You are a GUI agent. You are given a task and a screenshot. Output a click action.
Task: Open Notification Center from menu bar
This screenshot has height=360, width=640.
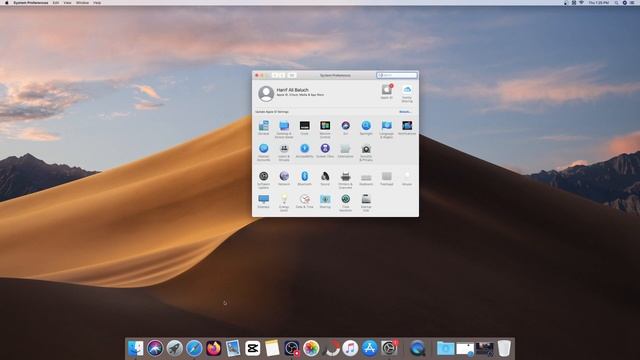coord(633,2)
